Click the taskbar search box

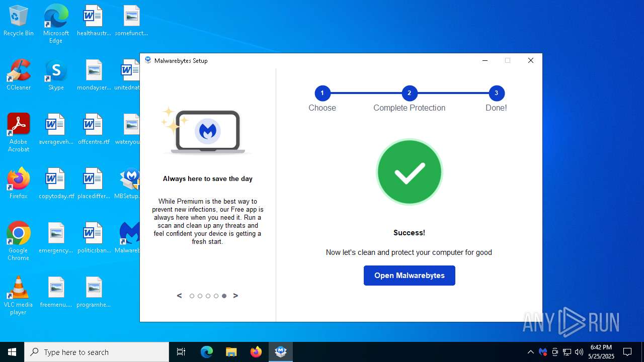coord(97,352)
